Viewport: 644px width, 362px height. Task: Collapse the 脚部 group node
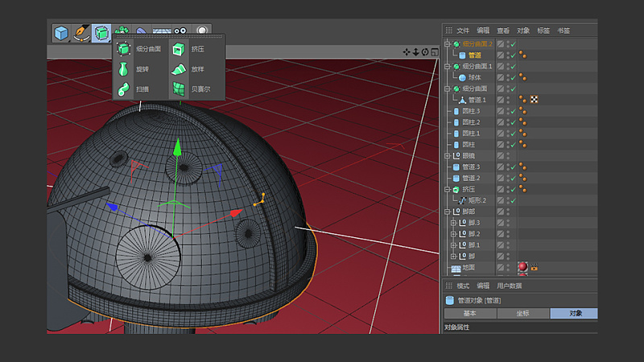(447, 211)
